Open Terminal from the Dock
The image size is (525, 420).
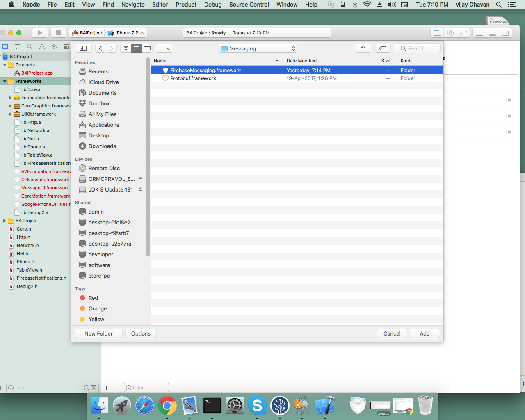click(212, 406)
